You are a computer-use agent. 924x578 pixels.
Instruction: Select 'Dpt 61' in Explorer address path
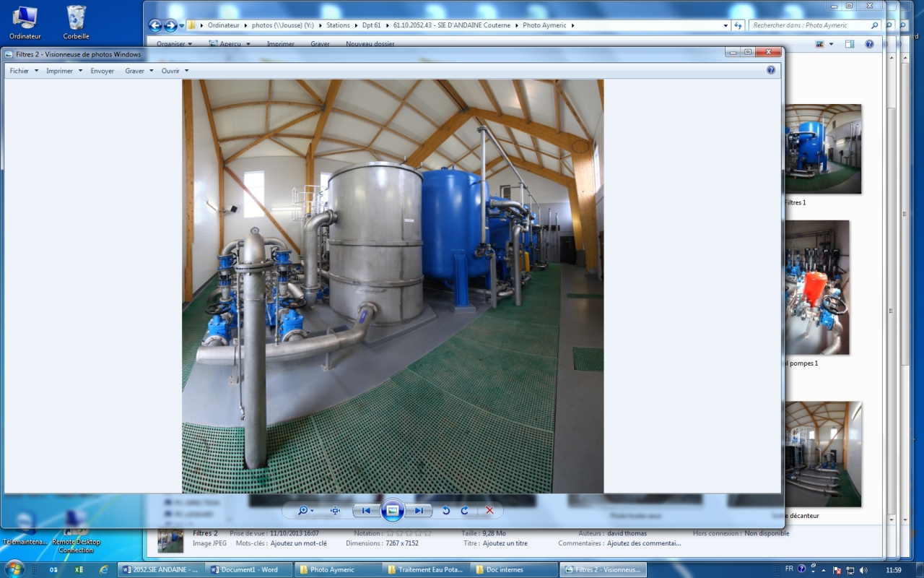pos(370,25)
